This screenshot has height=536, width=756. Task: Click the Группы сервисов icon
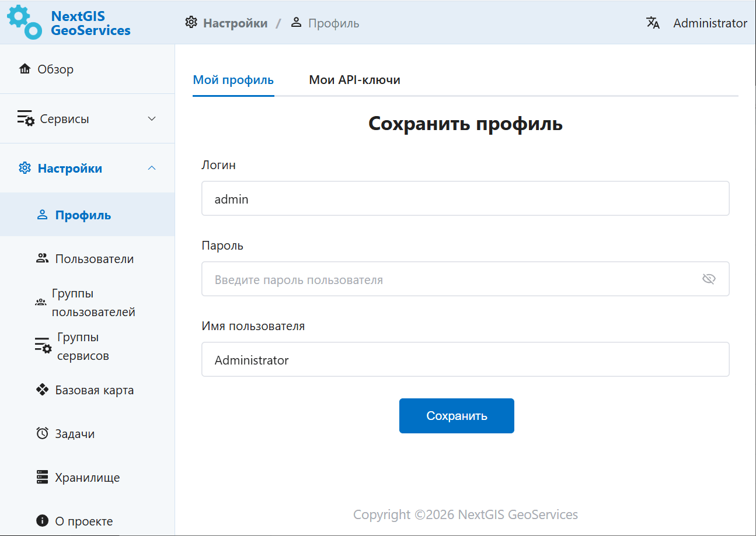coord(43,346)
